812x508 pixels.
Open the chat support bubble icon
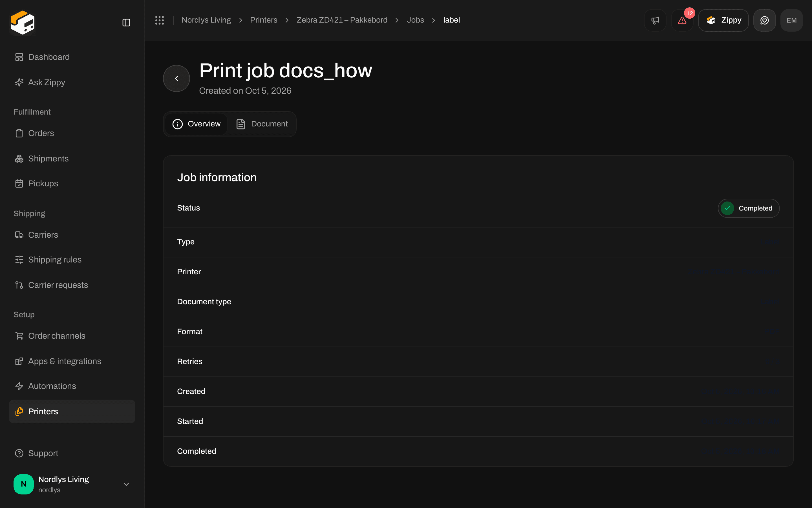(x=764, y=20)
